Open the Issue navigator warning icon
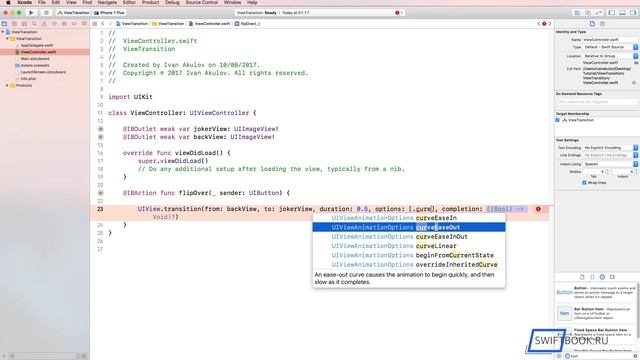640x360 pixels. tap(44, 24)
